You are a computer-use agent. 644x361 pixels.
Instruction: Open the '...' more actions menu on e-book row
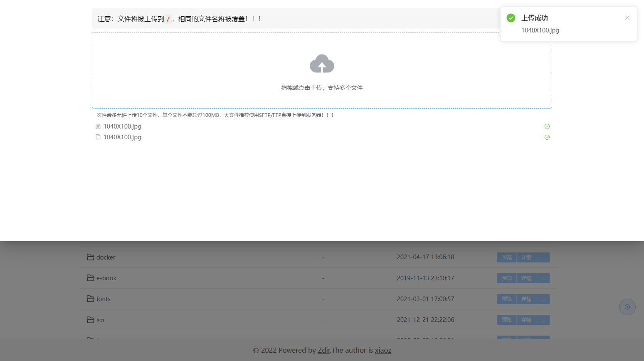tap(543, 278)
